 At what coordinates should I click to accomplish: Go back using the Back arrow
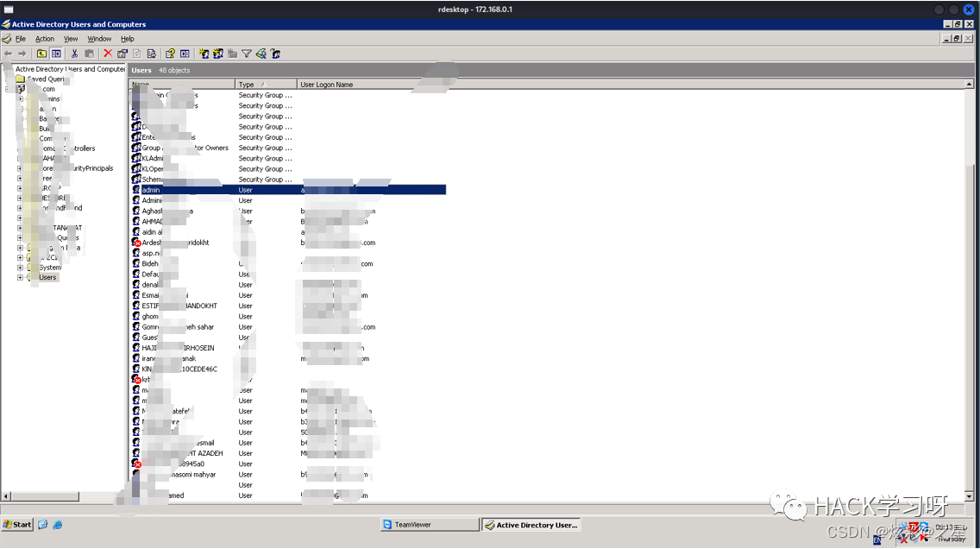point(8,54)
